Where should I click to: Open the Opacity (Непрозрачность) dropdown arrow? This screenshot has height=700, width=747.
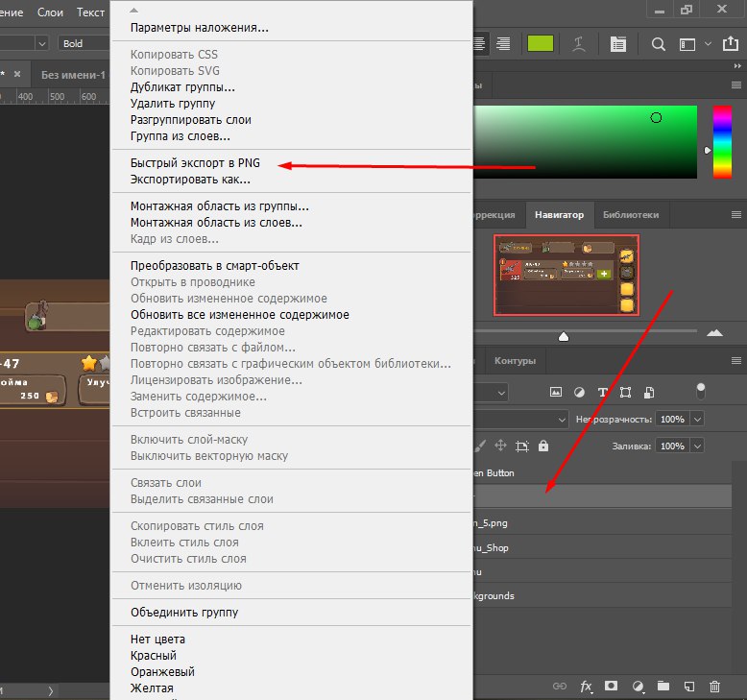[x=697, y=420]
